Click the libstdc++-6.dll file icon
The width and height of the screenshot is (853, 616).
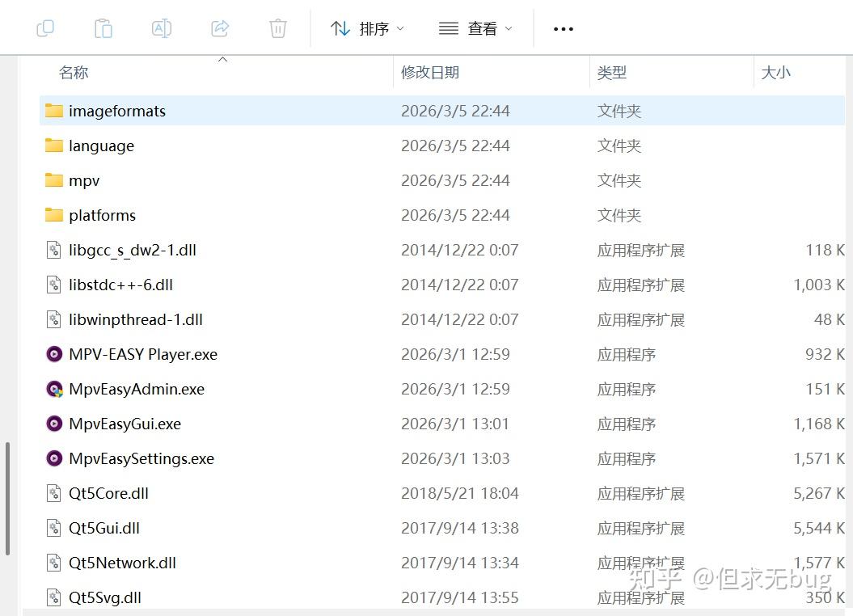coord(54,285)
